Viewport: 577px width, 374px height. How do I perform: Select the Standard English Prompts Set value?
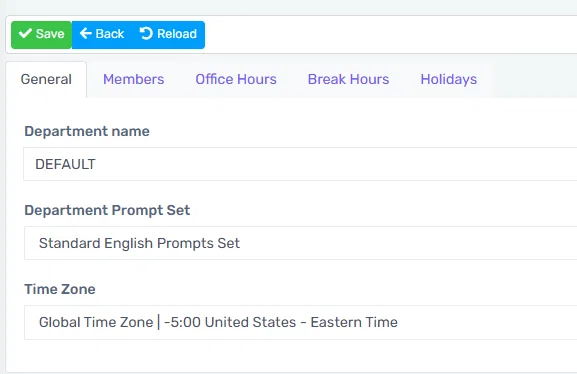tap(139, 243)
